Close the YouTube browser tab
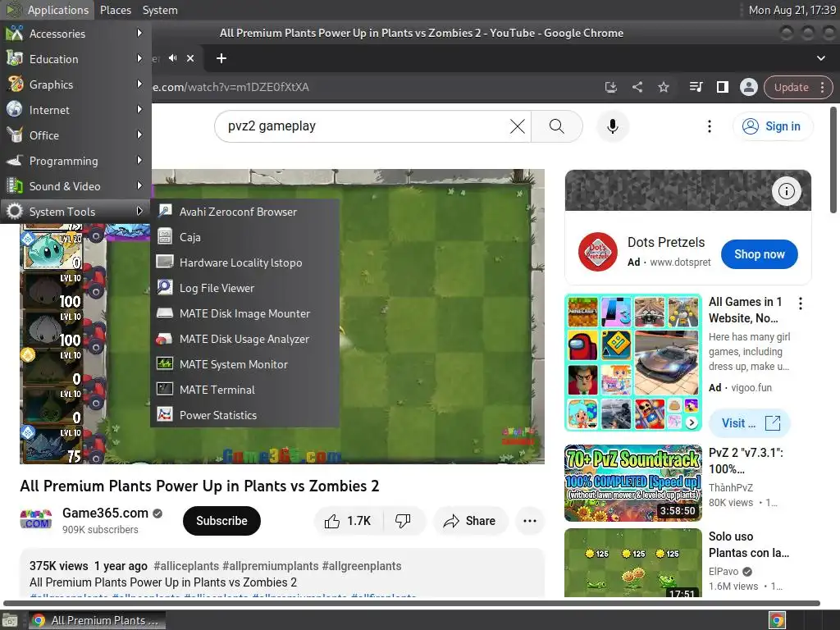Viewport: 840px width, 630px height. click(x=190, y=58)
